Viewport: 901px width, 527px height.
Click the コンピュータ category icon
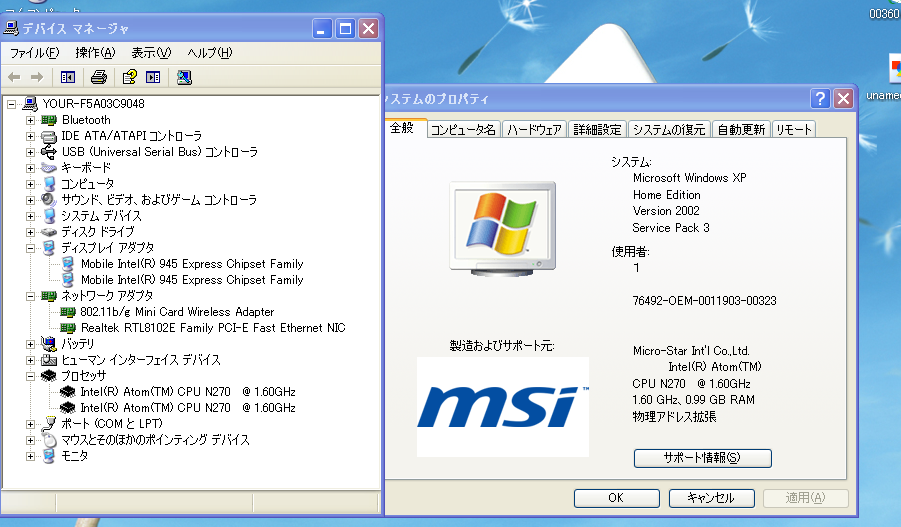pos(49,184)
